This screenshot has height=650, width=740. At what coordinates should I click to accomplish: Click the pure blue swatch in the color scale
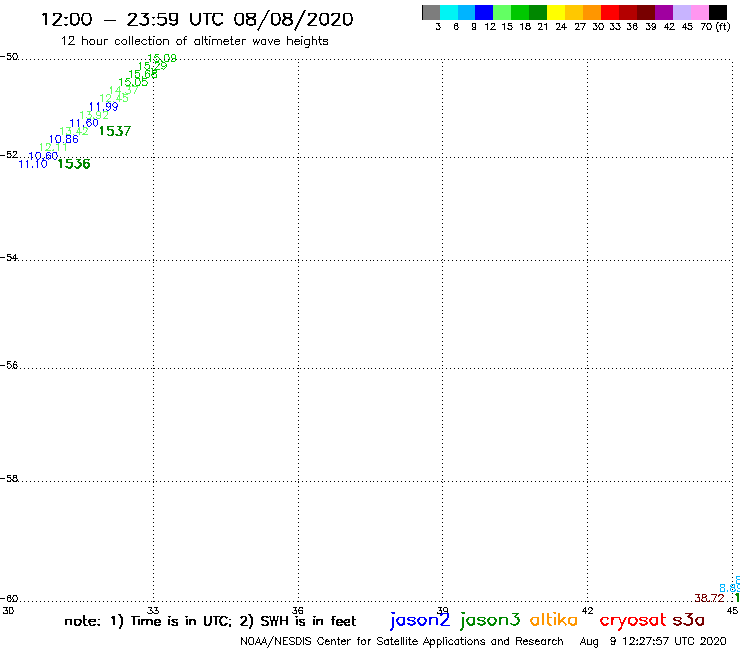[x=484, y=12]
